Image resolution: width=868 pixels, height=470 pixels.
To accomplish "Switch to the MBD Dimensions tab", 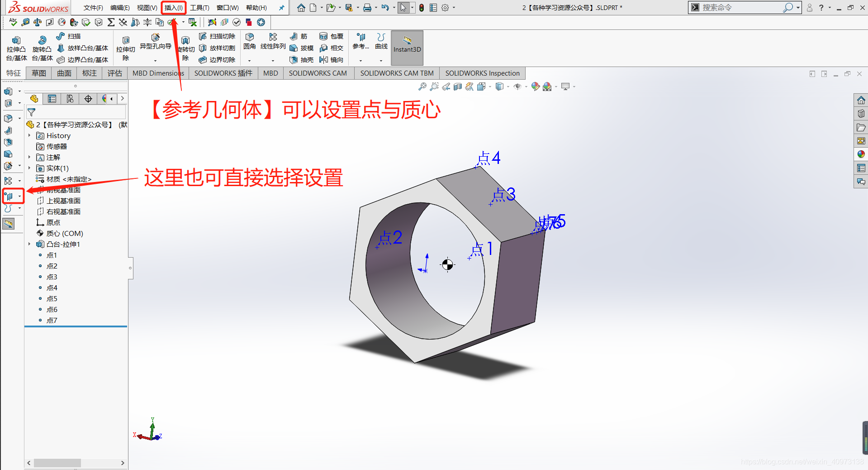I will tap(158, 73).
